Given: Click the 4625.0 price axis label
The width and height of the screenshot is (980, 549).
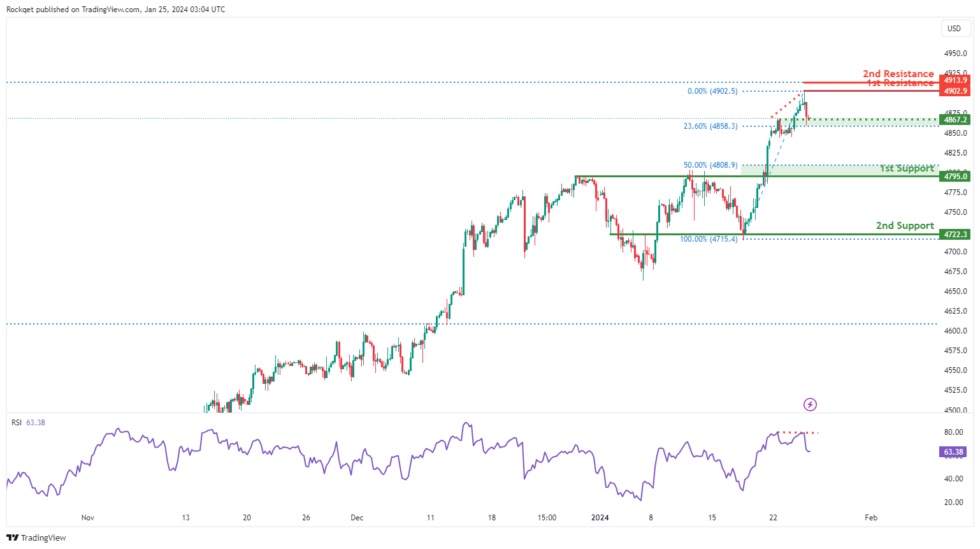Looking at the screenshot, I should pos(956,311).
